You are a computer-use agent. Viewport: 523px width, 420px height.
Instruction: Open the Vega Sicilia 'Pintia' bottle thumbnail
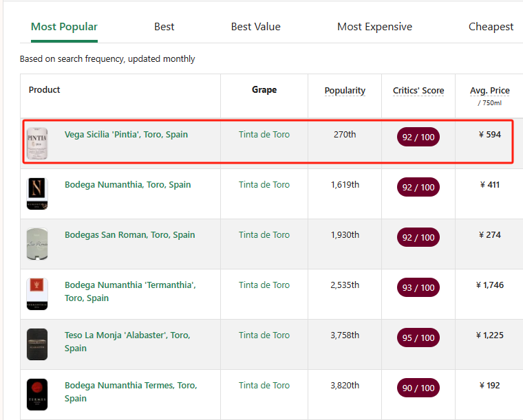coord(37,143)
